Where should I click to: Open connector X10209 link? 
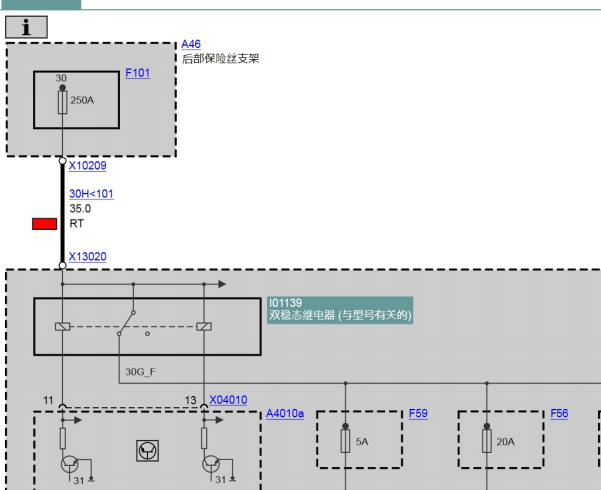(87, 166)
